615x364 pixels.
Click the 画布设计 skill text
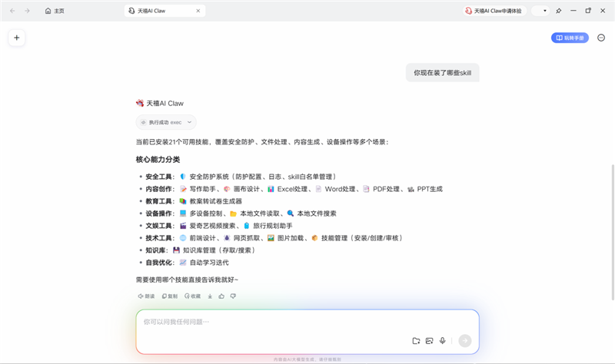pos(247,189)
